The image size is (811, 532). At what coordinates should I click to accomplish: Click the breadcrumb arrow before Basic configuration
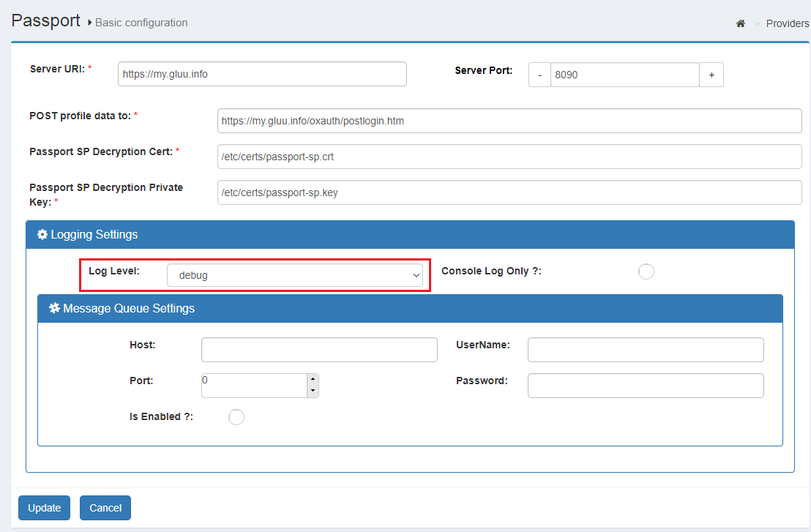pyautogui.click(x=89, y=23)
